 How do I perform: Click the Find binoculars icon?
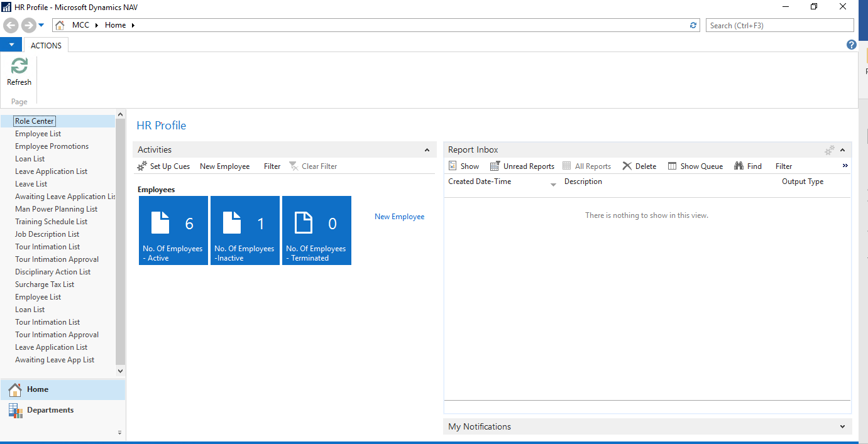click(739, 166)
